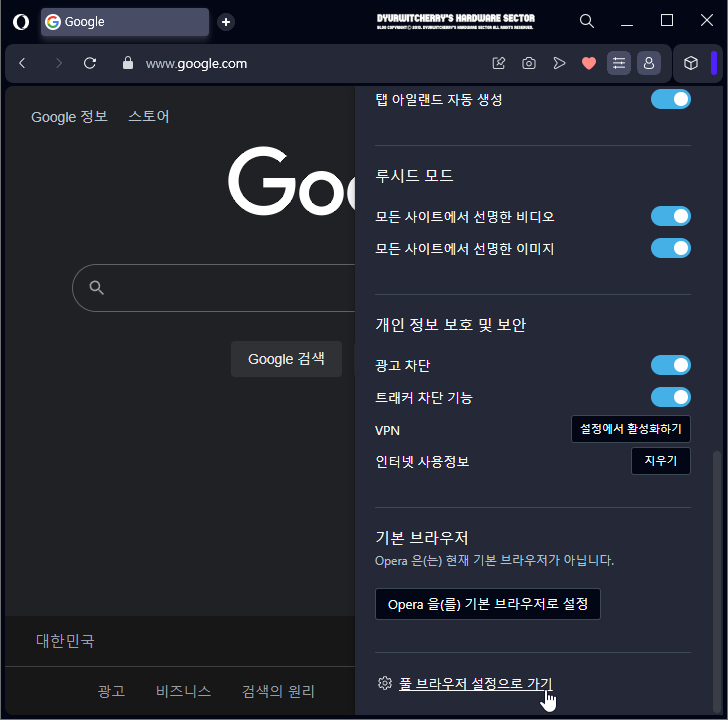Click 설정에서 활성화하기 button for VPN
The image size is (728, 720).
coord(630,429)
